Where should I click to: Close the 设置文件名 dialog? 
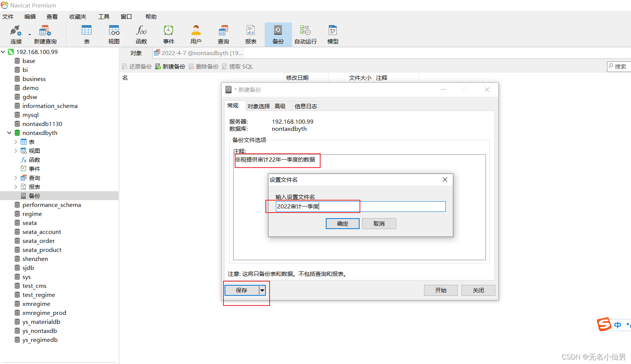tap(445, 180)
